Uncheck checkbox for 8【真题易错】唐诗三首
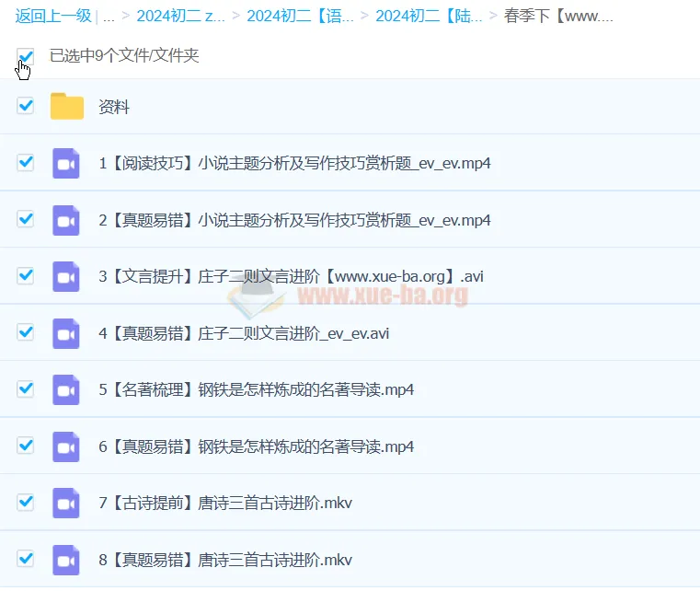Image resolution: width=700 pixels, height=591 pixels. tap(26, 559)
